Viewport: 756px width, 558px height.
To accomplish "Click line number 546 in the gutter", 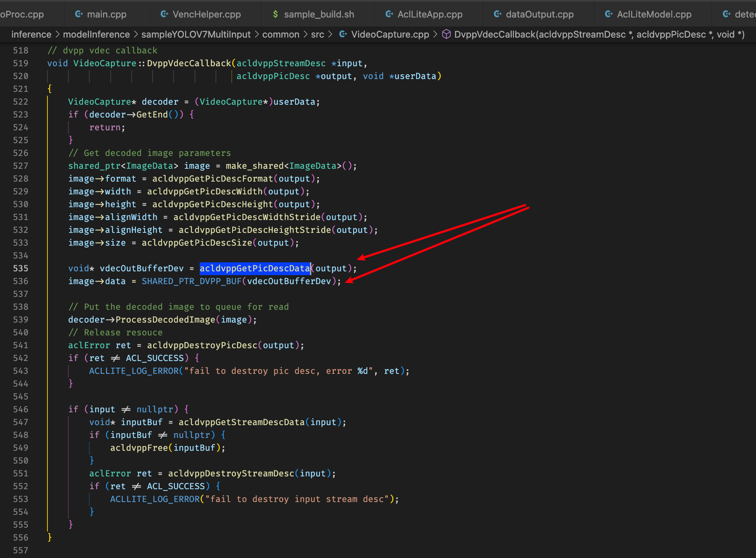I will 21,409.
